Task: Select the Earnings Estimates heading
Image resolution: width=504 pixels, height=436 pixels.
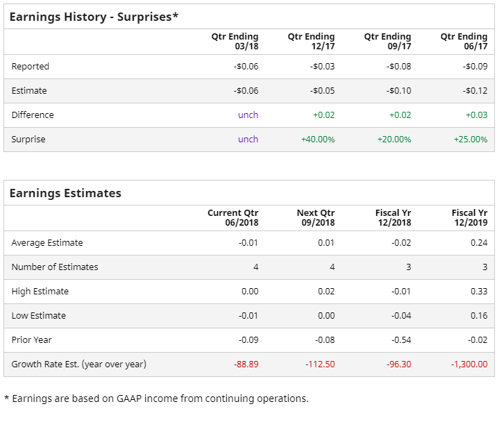Action: point(65,193)
